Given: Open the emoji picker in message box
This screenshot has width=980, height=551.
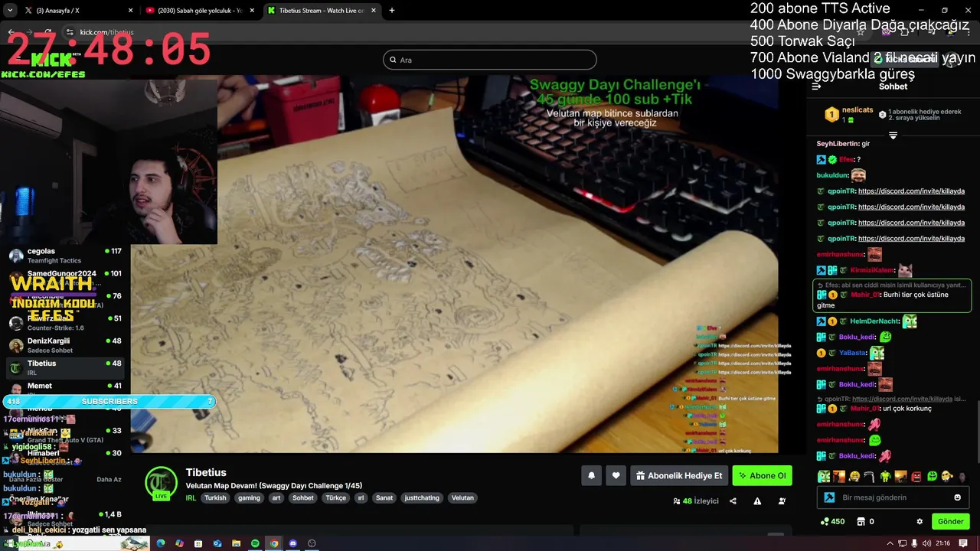Looking at the screenshot, I should pyautogui.click(x=957, y=497).
